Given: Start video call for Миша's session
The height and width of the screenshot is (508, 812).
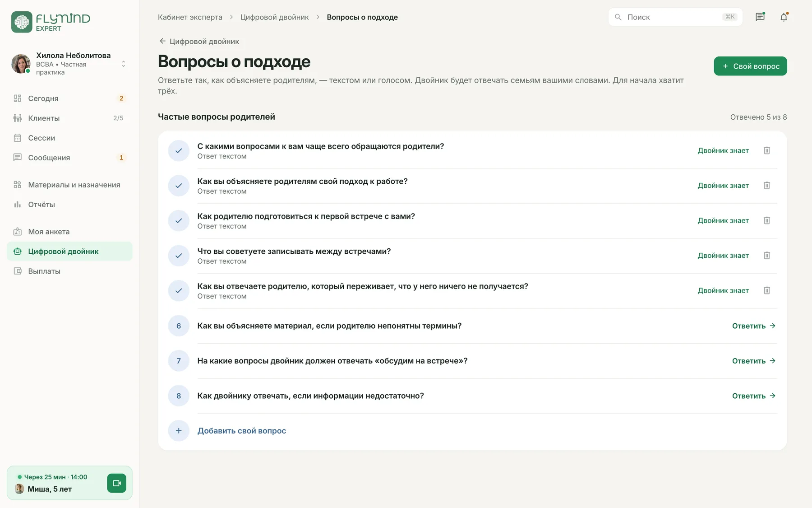Looking at the screenshot, I should (x=117, y=483).
